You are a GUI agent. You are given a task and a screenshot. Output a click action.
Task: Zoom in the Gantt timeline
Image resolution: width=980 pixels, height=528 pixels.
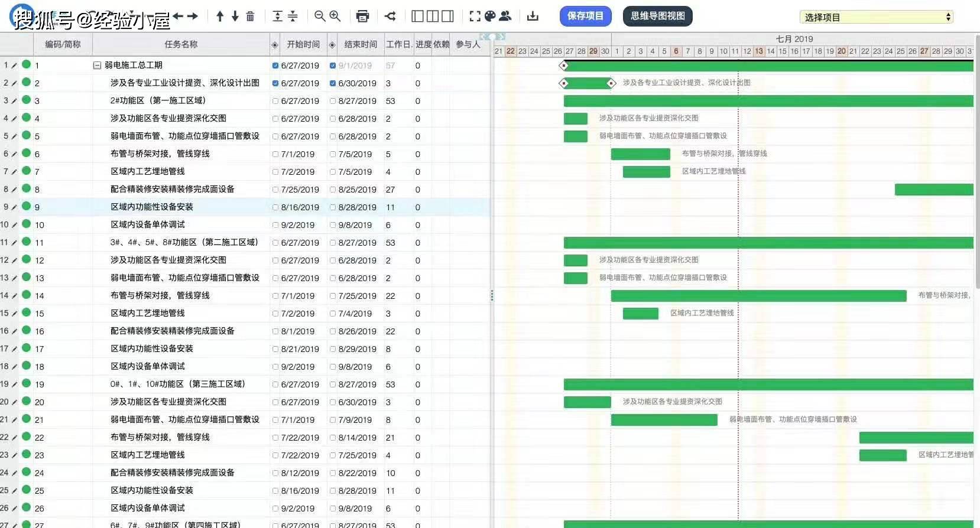(x=335, y=17)
